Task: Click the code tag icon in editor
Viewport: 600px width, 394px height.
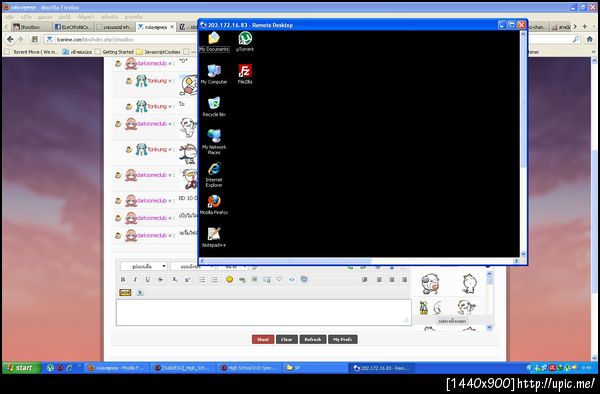Action: coord(292,280)
